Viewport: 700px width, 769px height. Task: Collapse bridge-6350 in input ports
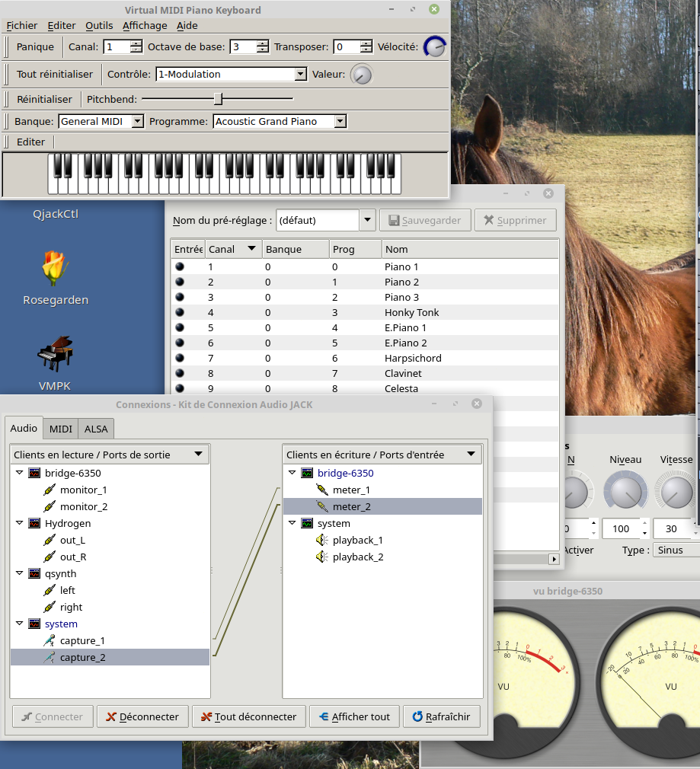(x=292, y=474)
